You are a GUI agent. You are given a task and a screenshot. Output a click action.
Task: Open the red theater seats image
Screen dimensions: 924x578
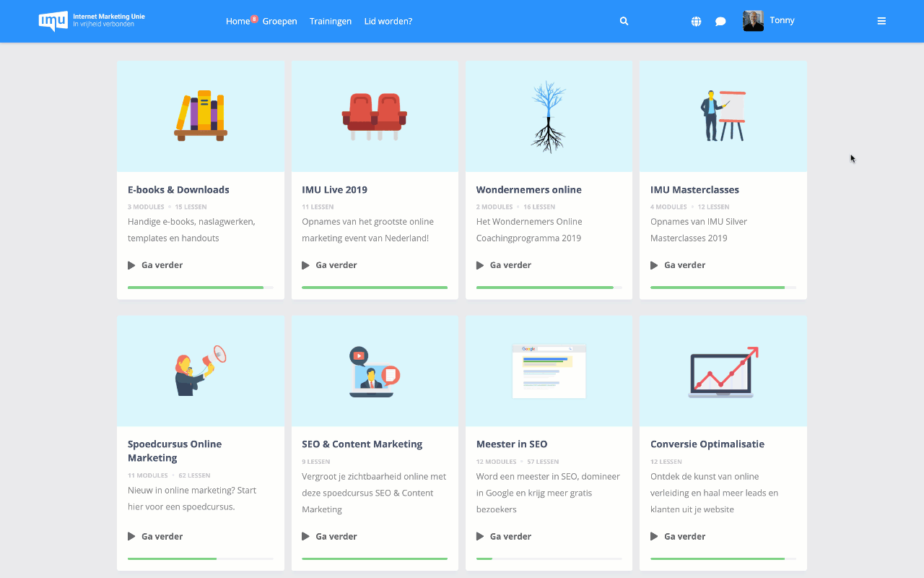pyautogui.click(x=375, y=116)
